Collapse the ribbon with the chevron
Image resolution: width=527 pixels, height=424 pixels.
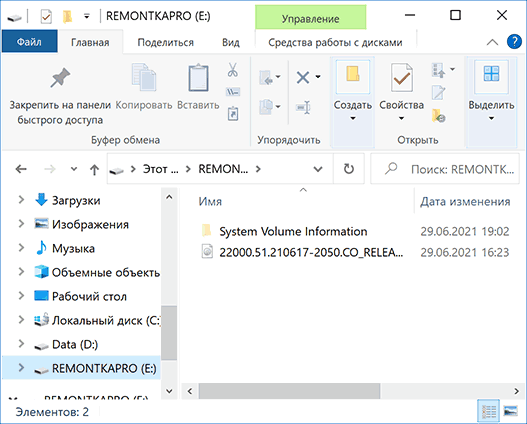point(492,42)
